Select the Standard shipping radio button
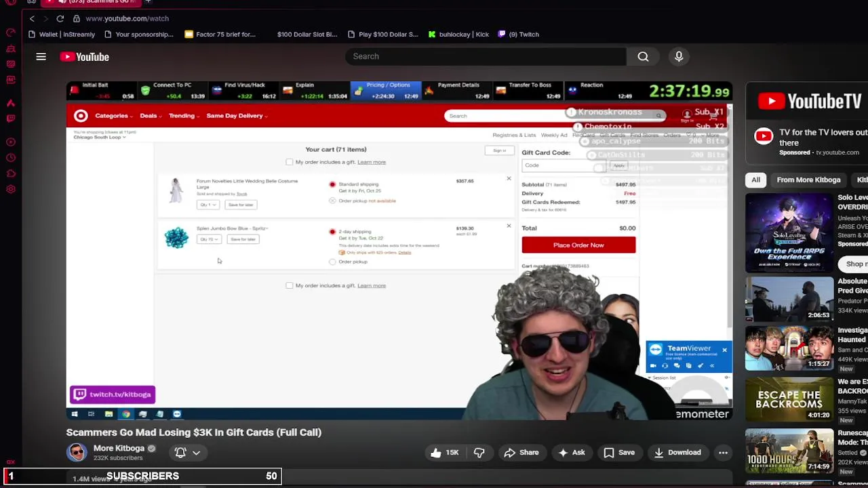The image size is (868, 488). pyautogui.click(x=332, y=184)
